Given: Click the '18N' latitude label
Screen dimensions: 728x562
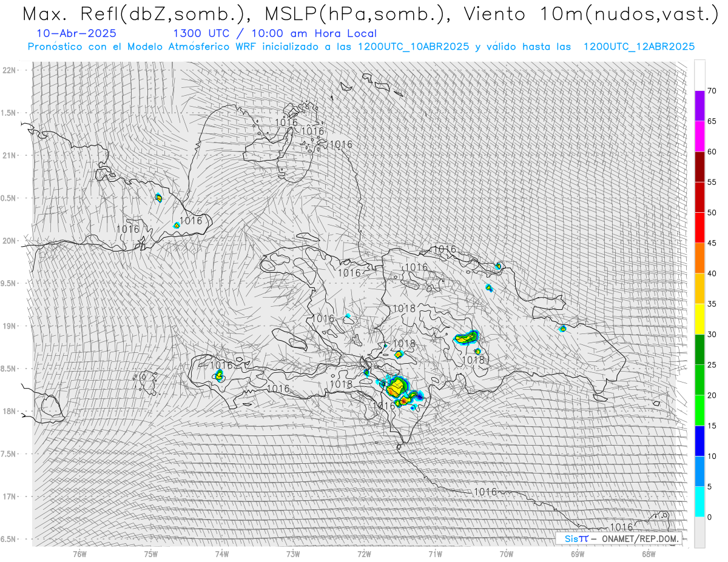Looking at the screenshot, I should point(10,411).
